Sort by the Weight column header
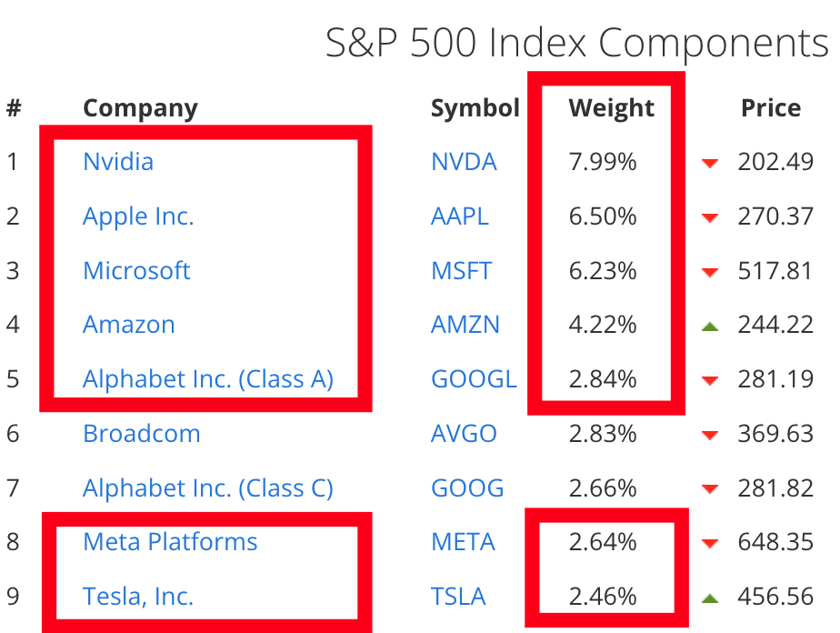The height and width of the screenshot is (633, 840). click(x=611, y=108)
